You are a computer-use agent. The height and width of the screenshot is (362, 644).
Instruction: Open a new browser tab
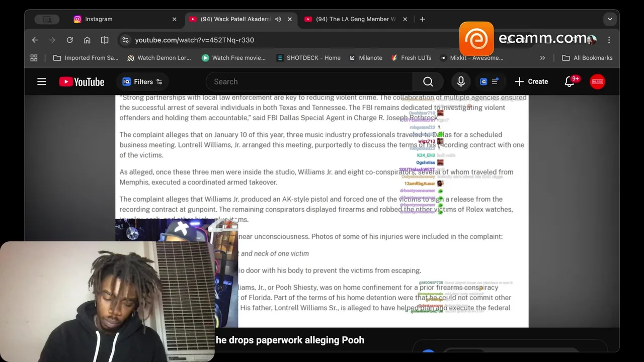click(423, 19)
